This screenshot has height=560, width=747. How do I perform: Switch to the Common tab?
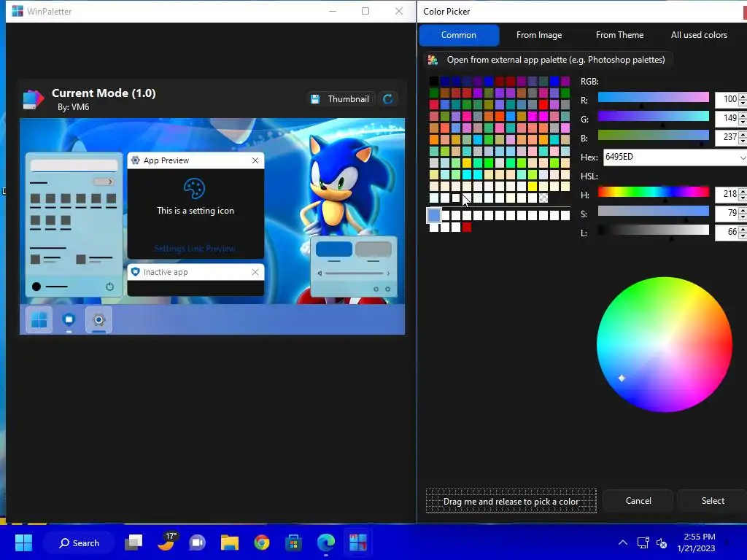[459, 35]
